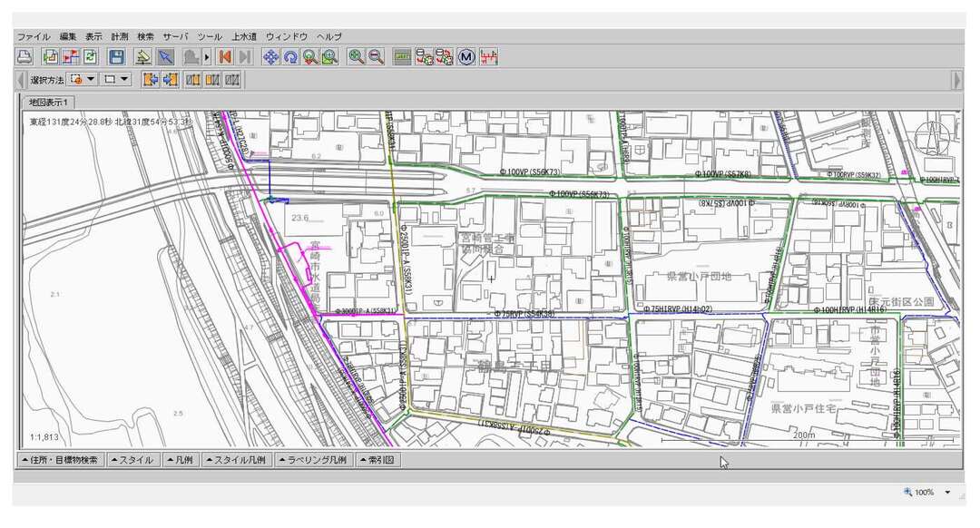The height and width of the screenshot is (528, 980).
Task: Expand the スタイル panel
Action: tap(132, 460)
